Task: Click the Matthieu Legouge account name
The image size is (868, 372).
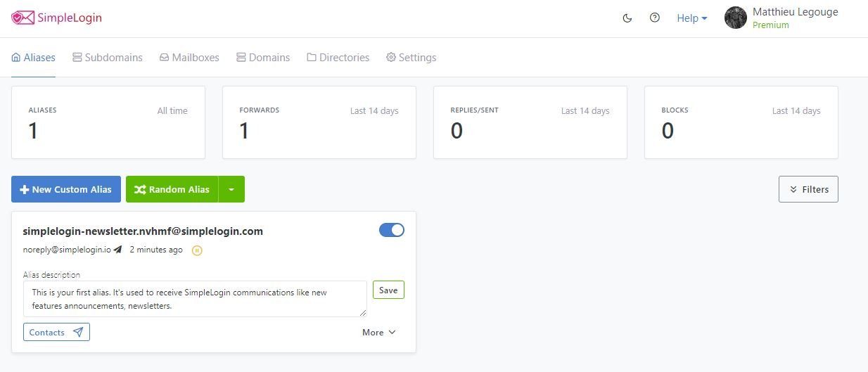Action: pos(795,12)
